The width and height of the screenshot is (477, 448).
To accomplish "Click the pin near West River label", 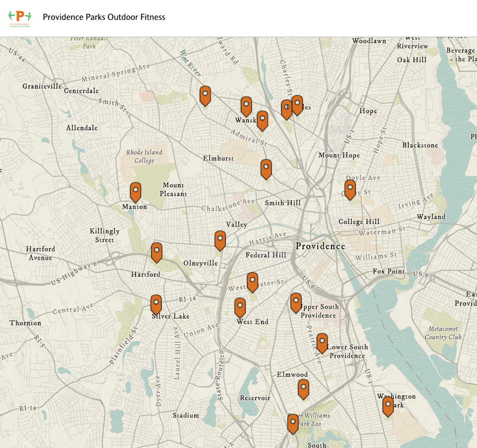I will 205,96.
